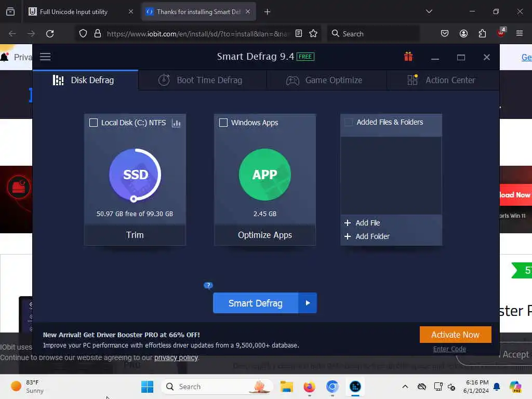This screenshot has height=399, width=532.
Task: Click the orange Activate Now button
Action: click(455, 335)
